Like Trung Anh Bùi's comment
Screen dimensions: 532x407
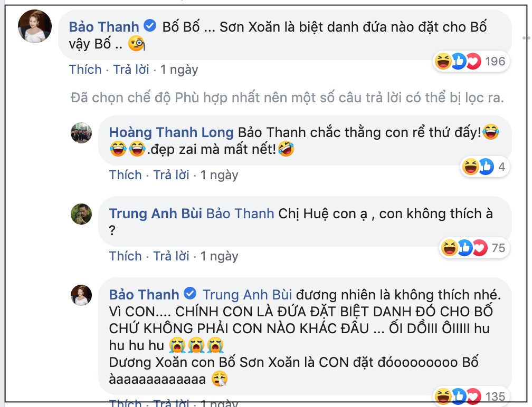[x=125, y=256]
